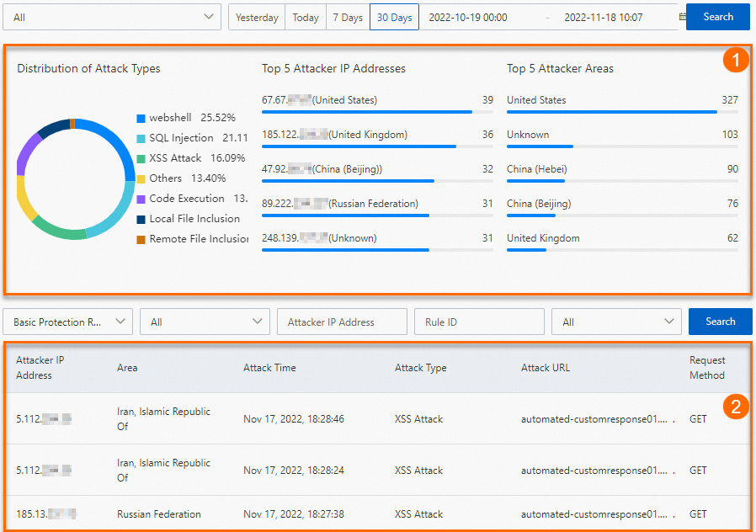The width and height of the screenshot is (756, 532).
Task: Click the Code Execution purple legend swatch
Action: [x=141, y=199]
